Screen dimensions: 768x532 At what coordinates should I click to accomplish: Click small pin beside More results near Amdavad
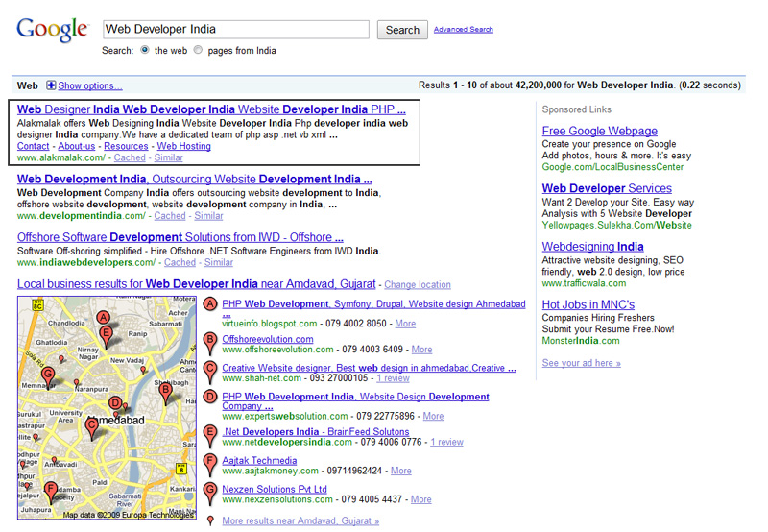coord(210,520)
